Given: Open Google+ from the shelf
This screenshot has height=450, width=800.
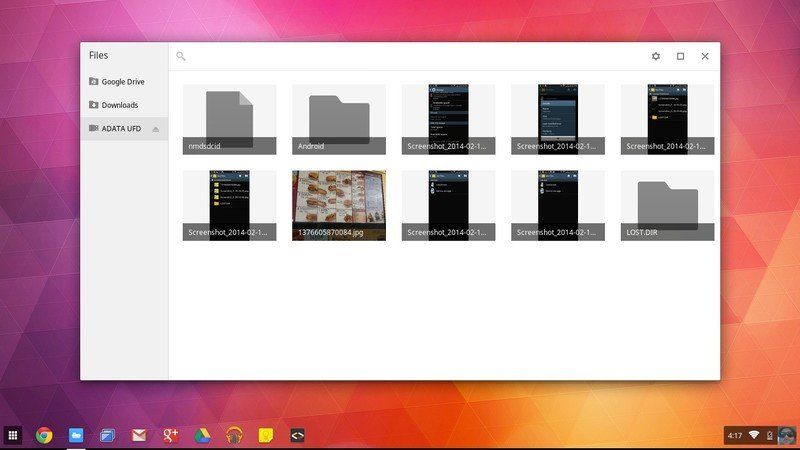Looking at the screenshot, I should (170, 435).
